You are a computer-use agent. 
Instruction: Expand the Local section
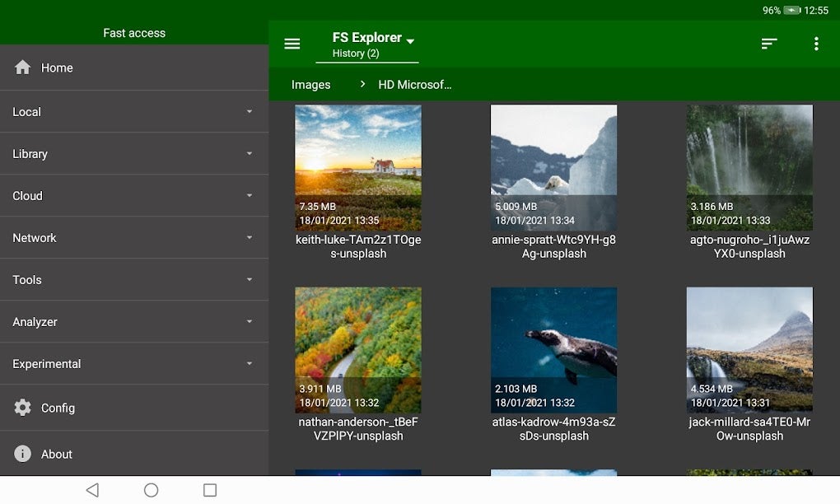point(249,111)
